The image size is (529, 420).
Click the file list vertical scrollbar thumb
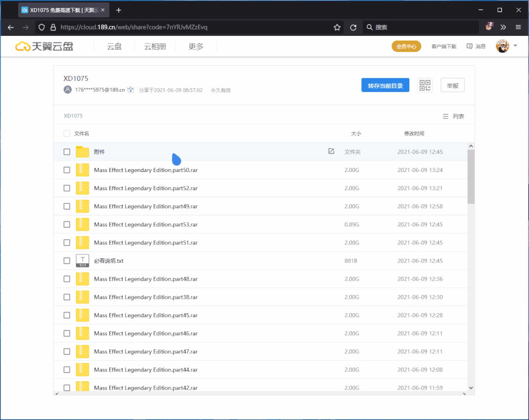click(471, 177)
